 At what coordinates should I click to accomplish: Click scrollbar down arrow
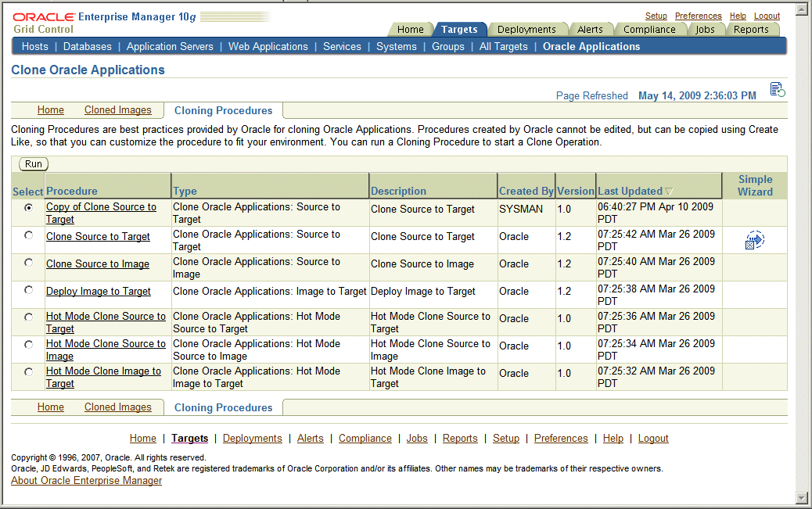(802, 498)
